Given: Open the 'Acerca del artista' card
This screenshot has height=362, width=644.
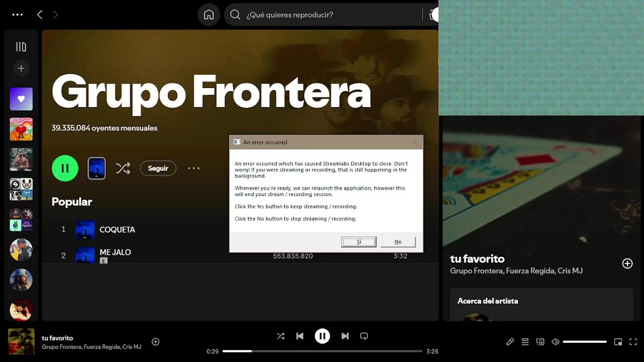Looking at the screenshot, I should (541, 304).
